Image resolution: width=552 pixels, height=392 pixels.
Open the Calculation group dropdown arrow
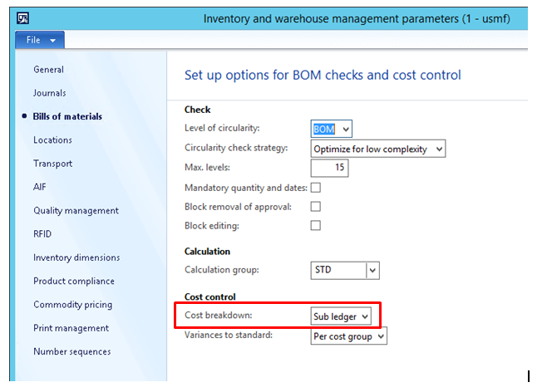373,270
